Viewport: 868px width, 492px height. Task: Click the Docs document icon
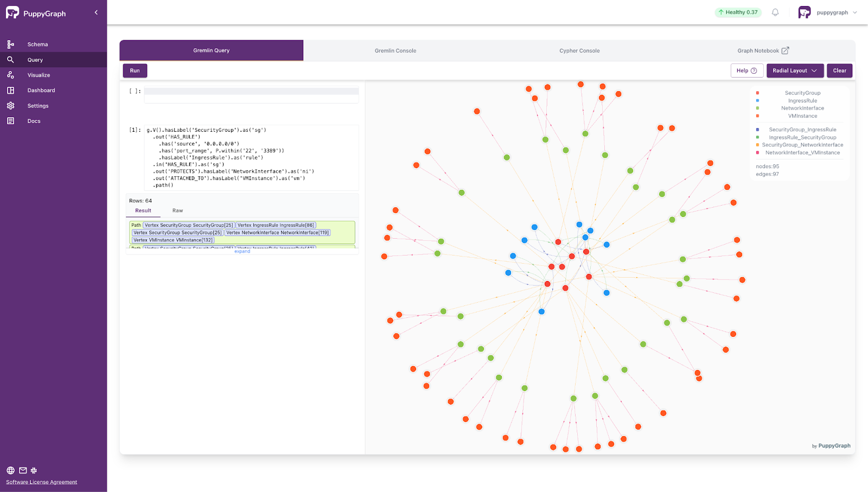click(10, 121)
